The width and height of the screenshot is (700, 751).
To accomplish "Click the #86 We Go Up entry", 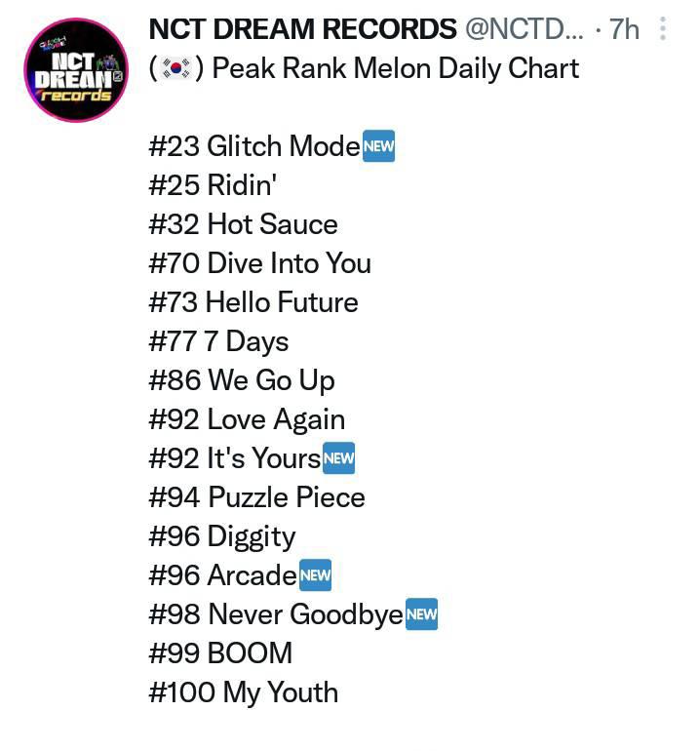I will (x=242, y=380).
